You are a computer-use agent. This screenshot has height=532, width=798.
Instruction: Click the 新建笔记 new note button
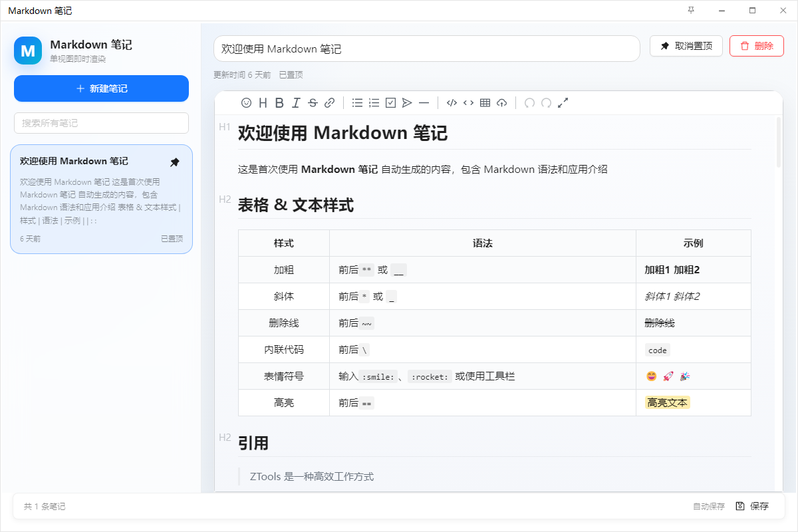pos(101,88)
